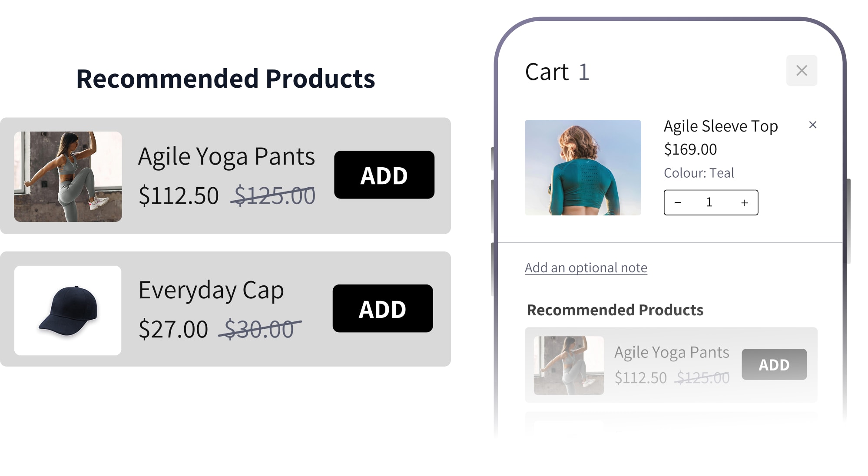The width and height of the screenshot is (868, 476).
Task: Increase Agile Sleeve Top quantity
Action: [744, 203]
